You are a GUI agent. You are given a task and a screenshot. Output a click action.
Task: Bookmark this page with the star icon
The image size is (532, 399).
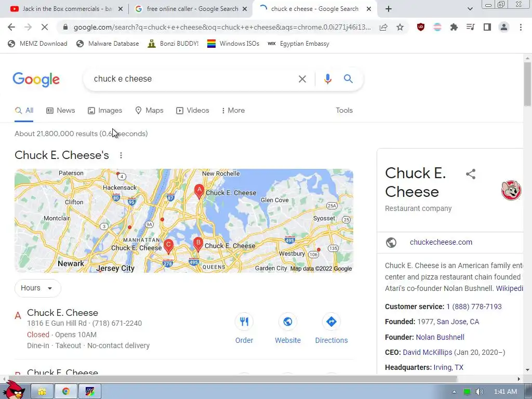point(400,27)
